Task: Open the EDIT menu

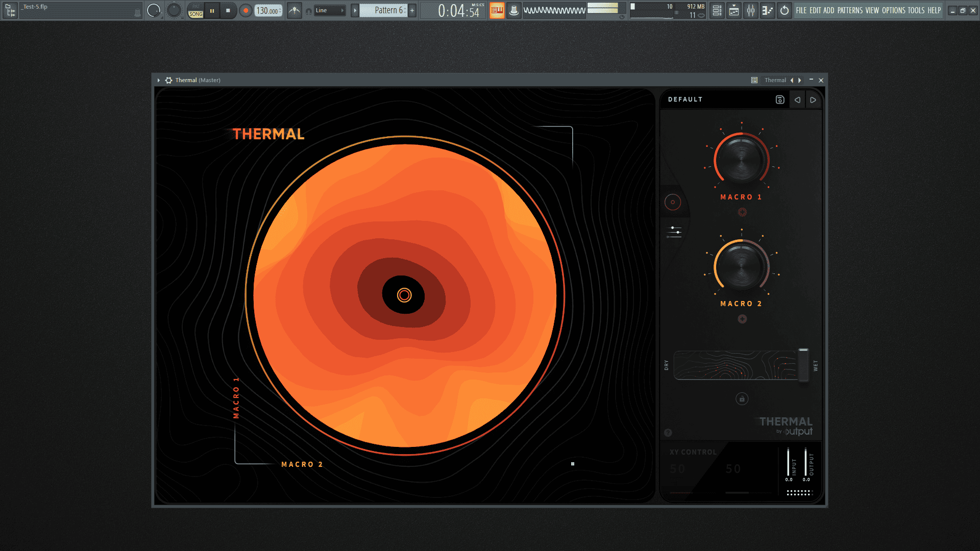Action: 815,10
